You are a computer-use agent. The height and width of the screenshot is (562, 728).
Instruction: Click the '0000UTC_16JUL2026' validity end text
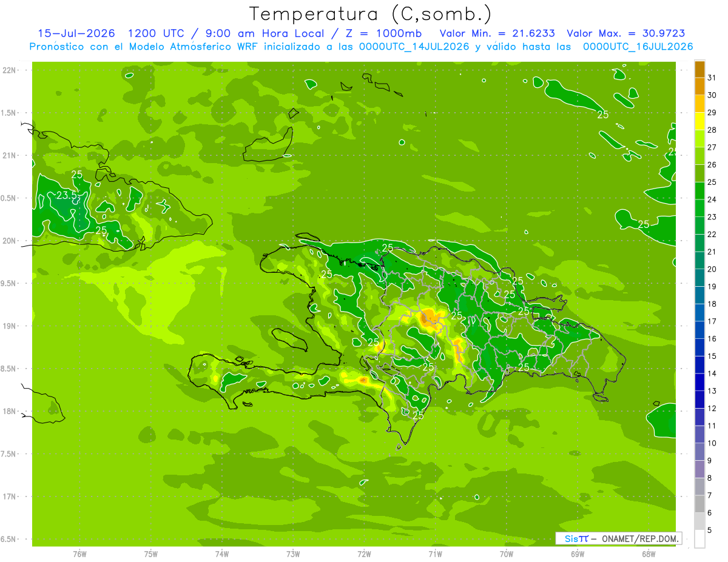(638, 47)
